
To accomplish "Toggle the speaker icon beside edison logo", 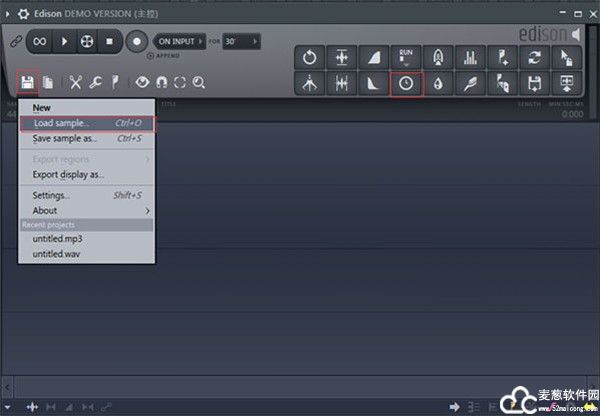I will [x=576, y=34].
